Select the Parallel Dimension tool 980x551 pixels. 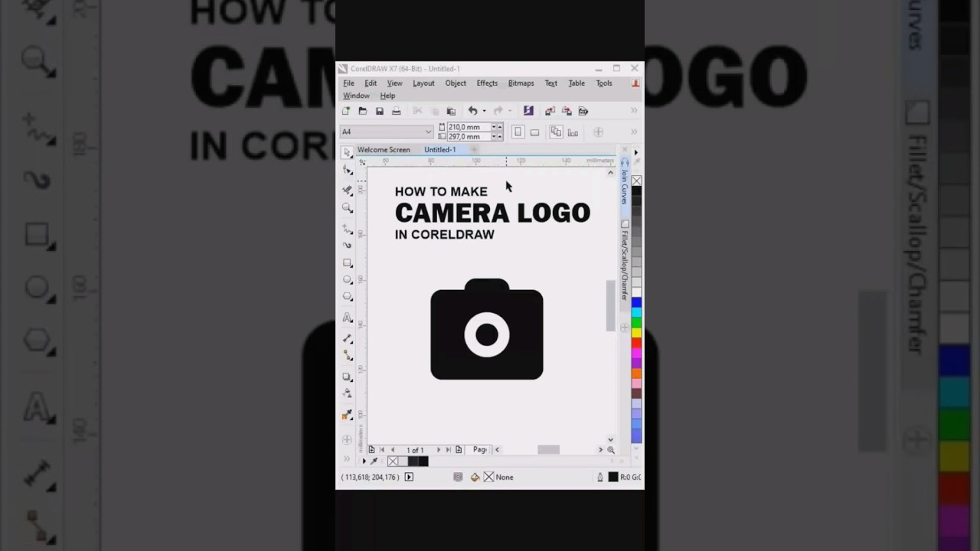(348, 338)
